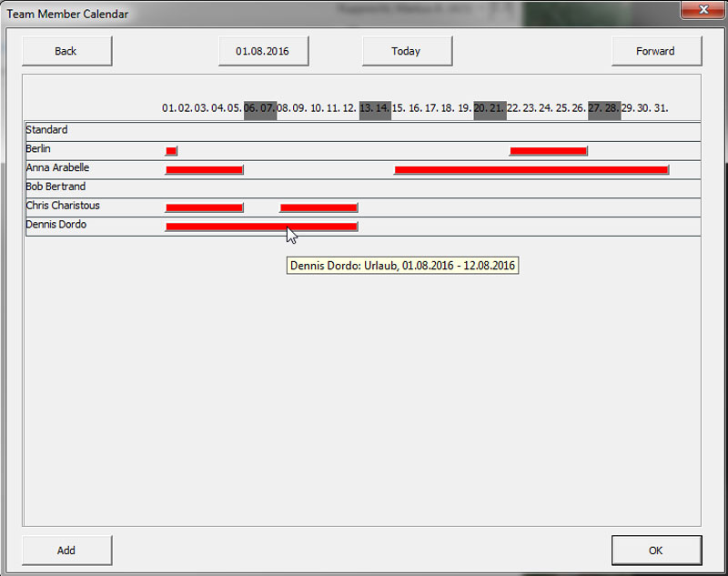This screenshot has width=728, height=576.
Task: Click Dennis Dordo's red vacation bar
Action: coord(261,227)
